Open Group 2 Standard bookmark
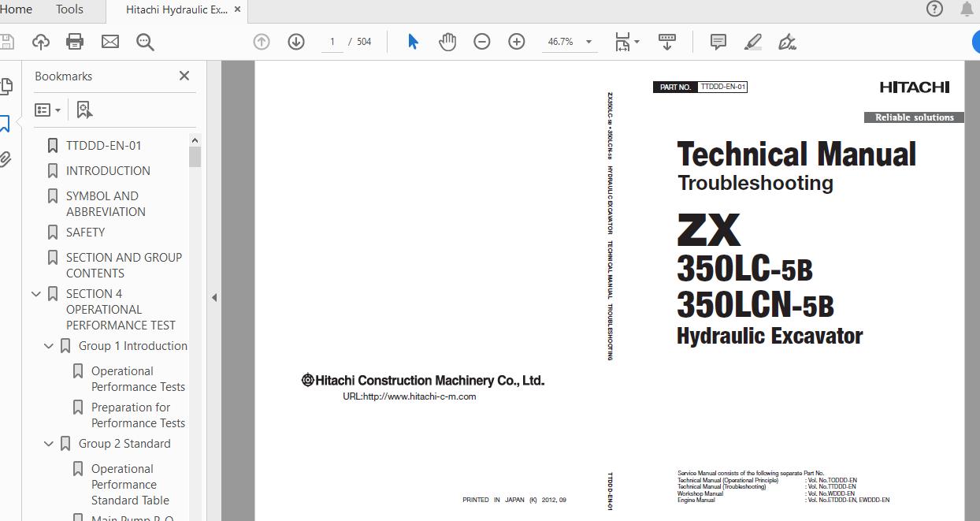 pos(124,444)
